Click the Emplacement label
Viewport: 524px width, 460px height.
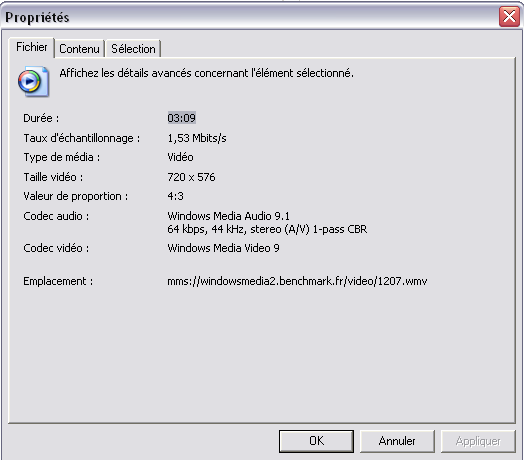[x=58, y=281]
